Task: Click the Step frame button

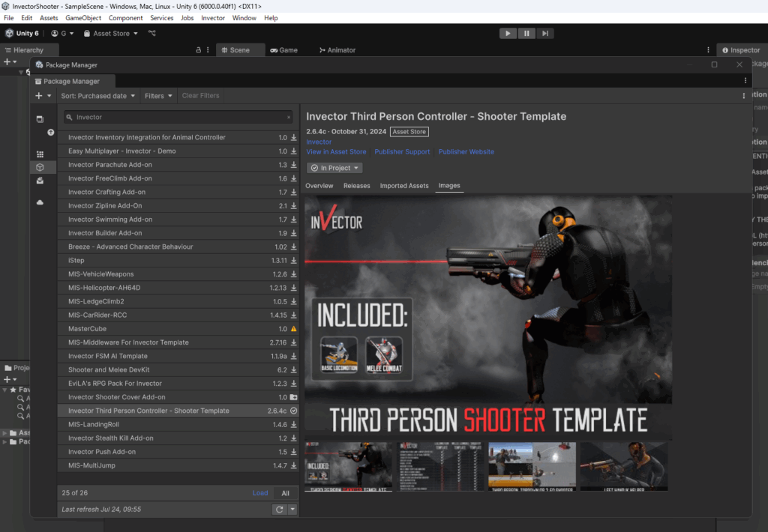Action: coord(545,33)
